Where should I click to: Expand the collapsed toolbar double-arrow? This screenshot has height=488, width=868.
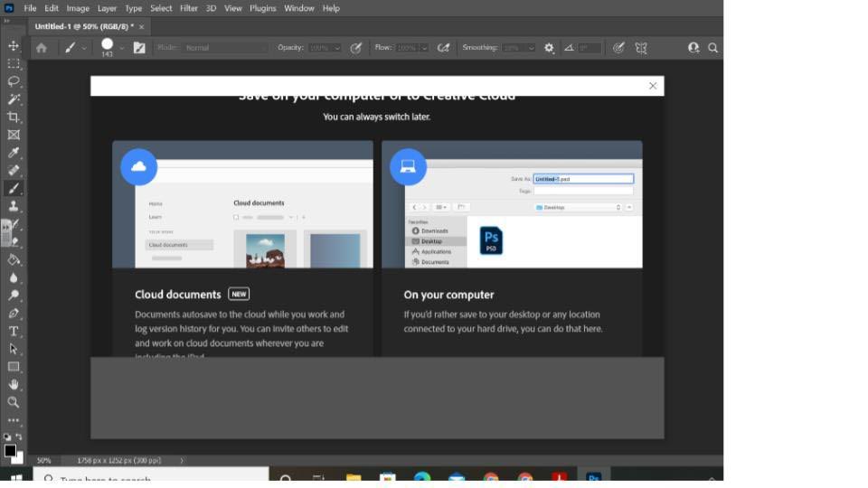click(6, 21)
